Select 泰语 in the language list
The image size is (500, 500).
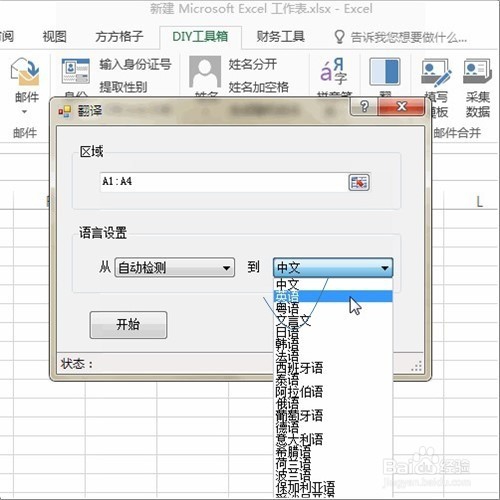pos(333,380)
